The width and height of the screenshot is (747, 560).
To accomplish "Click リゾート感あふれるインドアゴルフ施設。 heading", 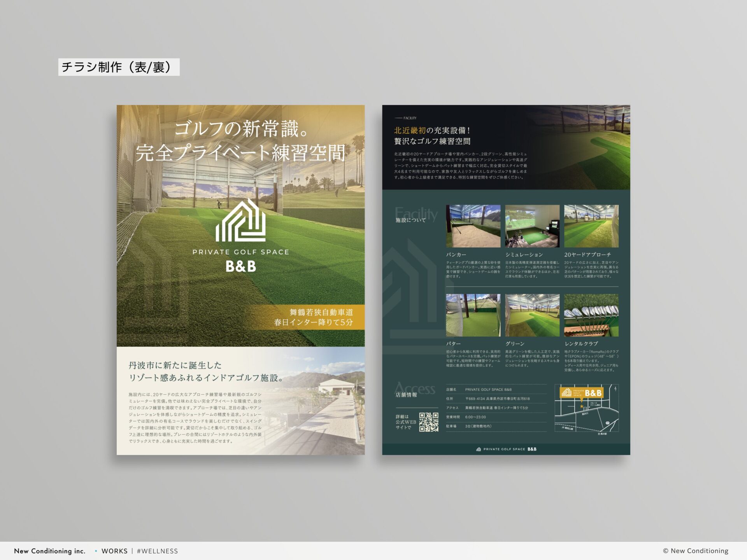I will click(207, 378).
